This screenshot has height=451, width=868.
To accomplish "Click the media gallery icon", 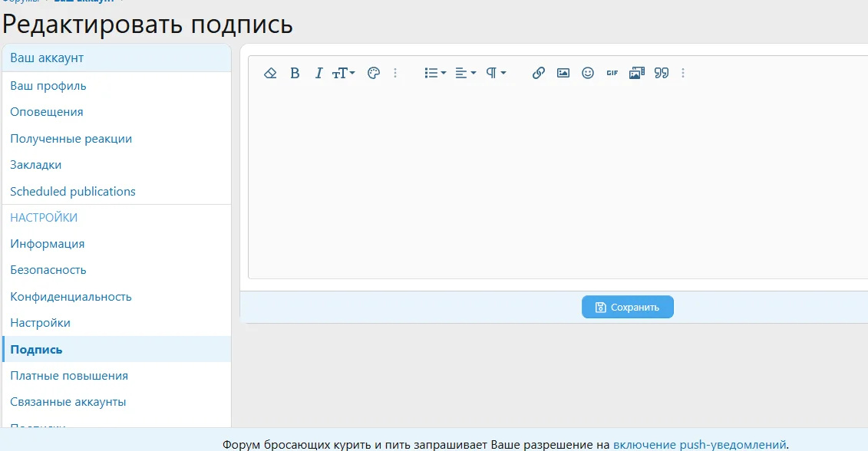I will [636, 73].
